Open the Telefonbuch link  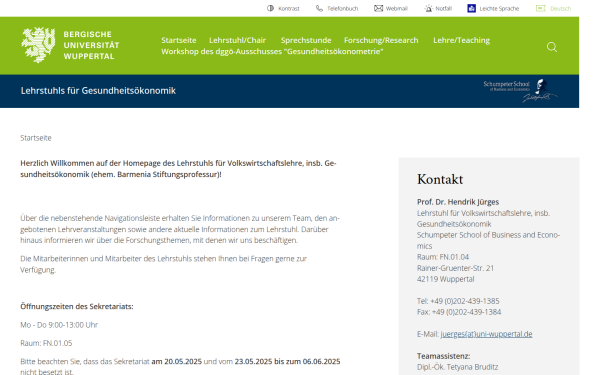(342, 8)
